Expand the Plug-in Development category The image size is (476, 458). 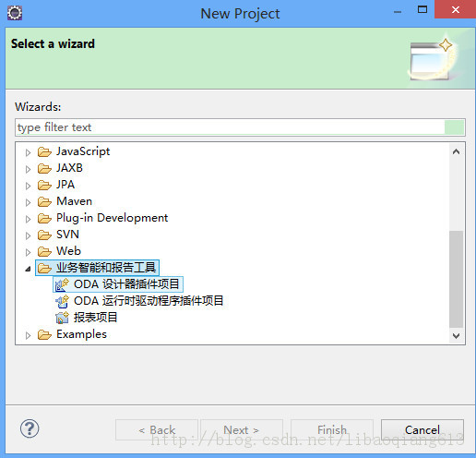[28, 219]
